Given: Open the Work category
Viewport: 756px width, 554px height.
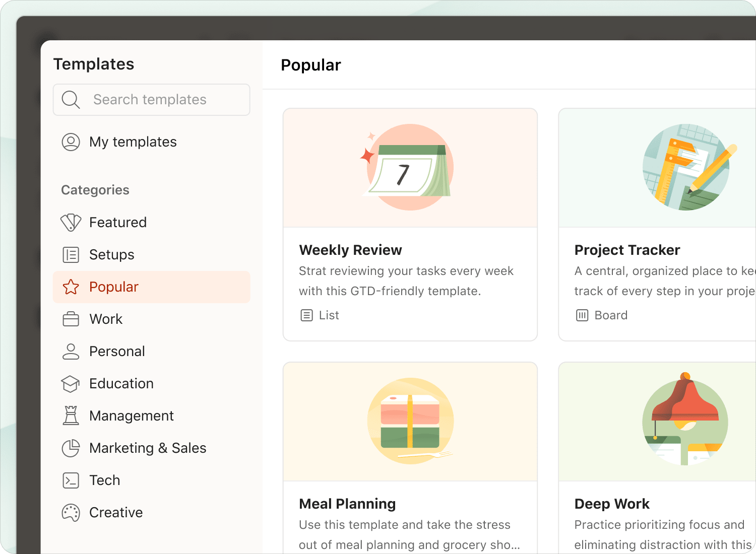Looking at the screenshot, I should pos(152,319).
